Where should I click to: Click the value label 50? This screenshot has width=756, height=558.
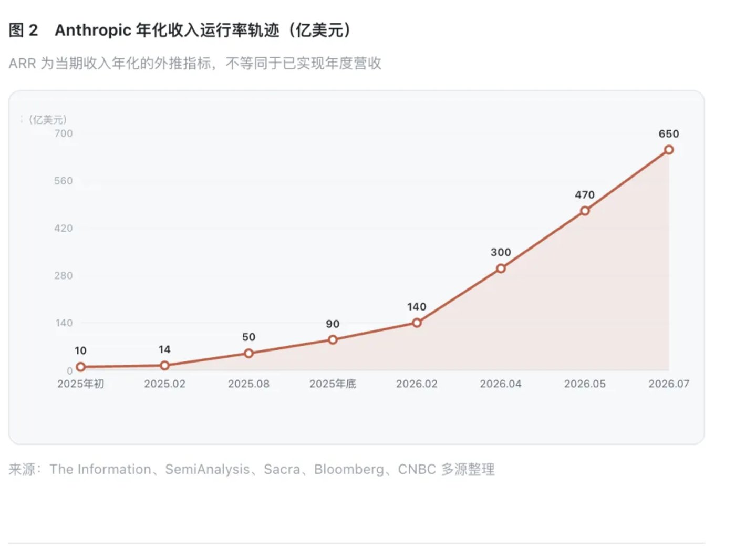[x=248, y=337]
